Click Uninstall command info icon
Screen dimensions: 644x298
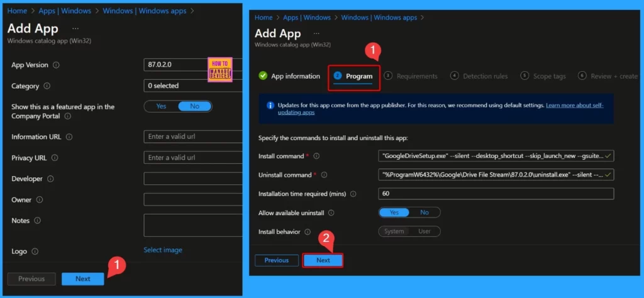pyautogui.click(x=324, y=175)
